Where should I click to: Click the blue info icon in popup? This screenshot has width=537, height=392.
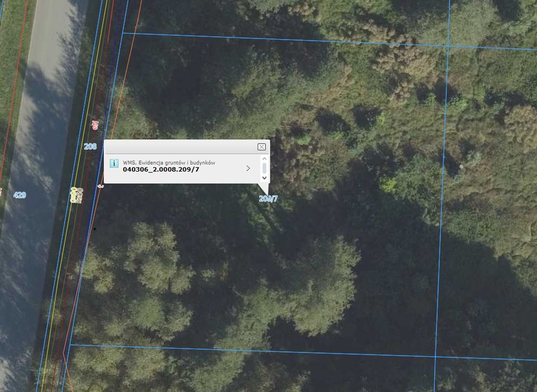click(114, 163)
